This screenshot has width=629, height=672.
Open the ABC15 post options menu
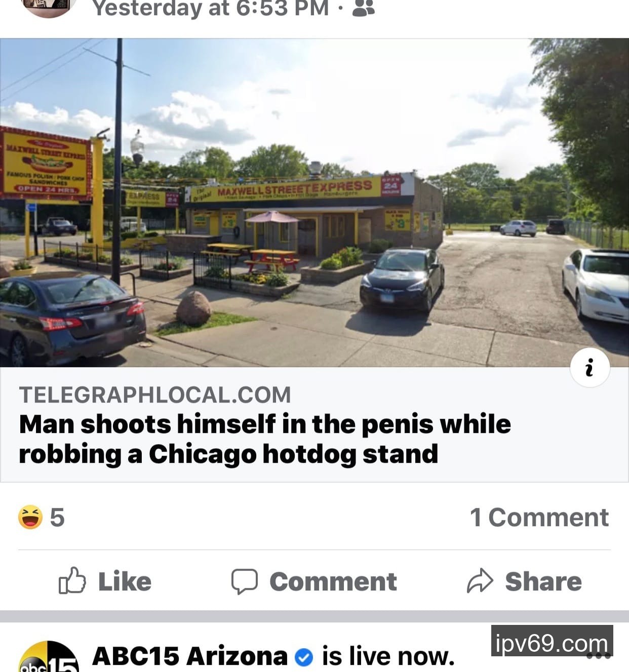coord(598,656)
